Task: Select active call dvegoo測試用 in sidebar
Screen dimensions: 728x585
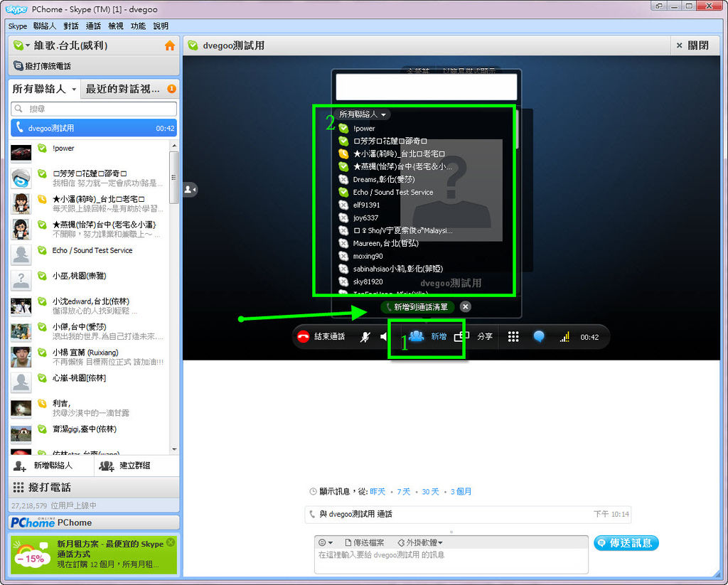Action: pos(94,128)
